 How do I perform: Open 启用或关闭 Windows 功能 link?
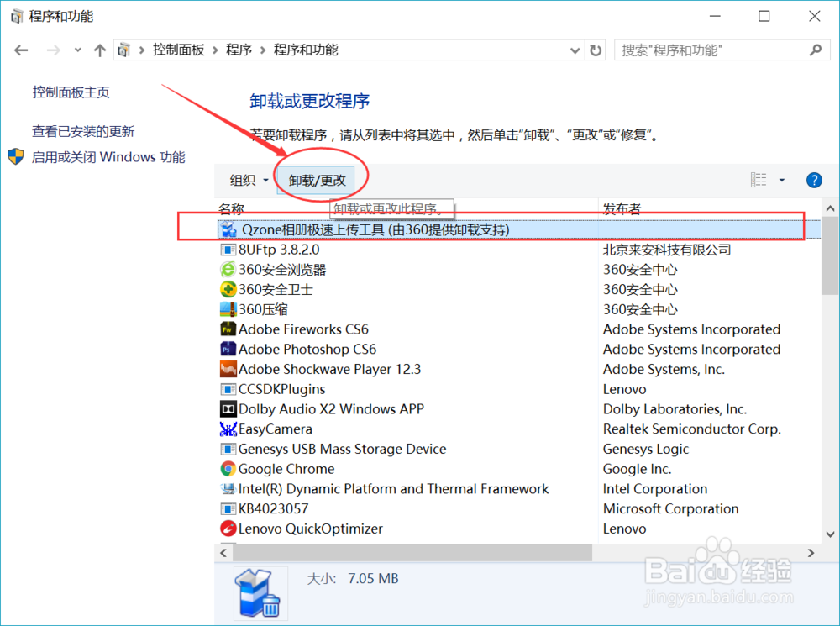(x=108, y=157)
